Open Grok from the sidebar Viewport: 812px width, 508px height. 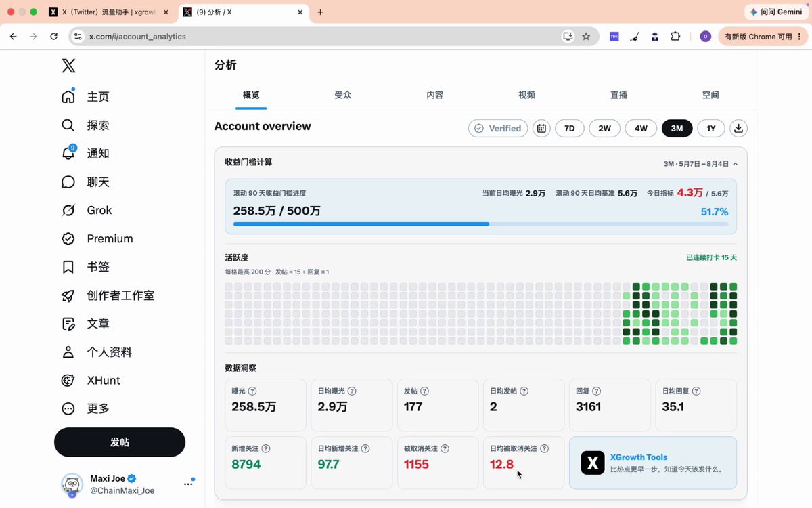pyautogui.click(x=87, y=211)
